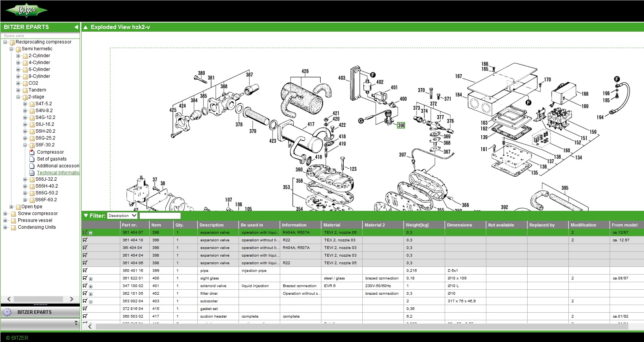Screen dimensions: 644x342
Task: Click cart icon for subcooler 353 002 04
Action: (x=85, y=301)
